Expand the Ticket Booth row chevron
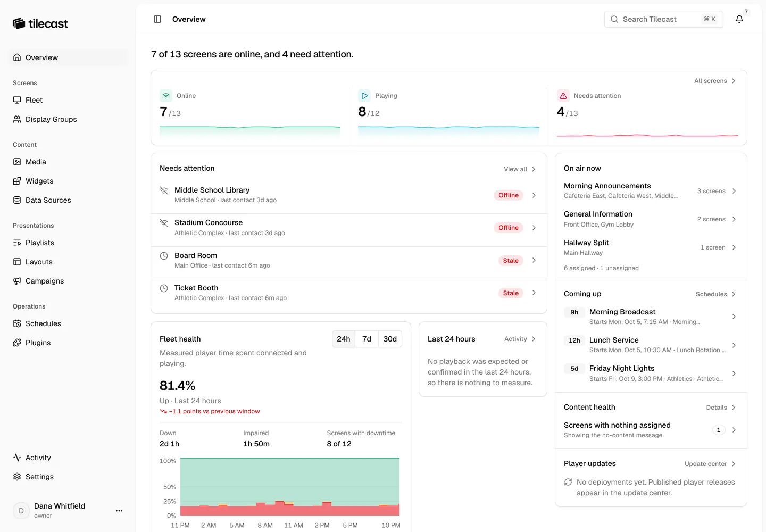This screenshot has height=532, width=766. point(534,293)
